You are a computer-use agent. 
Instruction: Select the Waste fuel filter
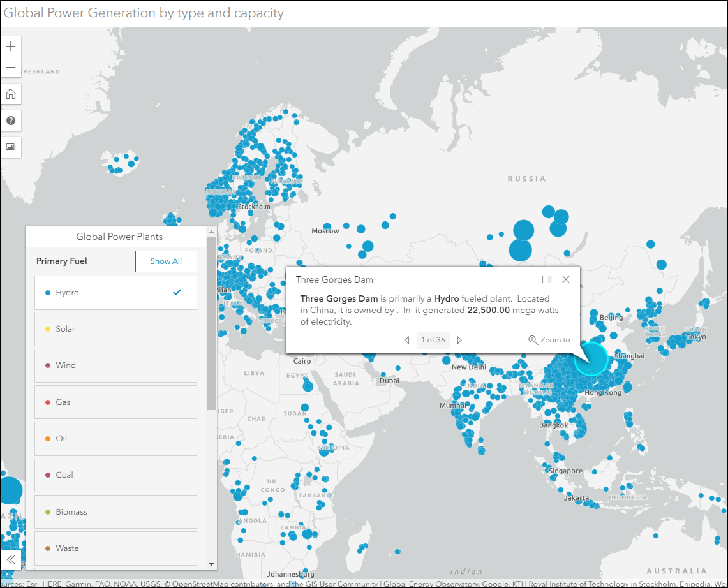pyautogui.click(x=115, y=548)
